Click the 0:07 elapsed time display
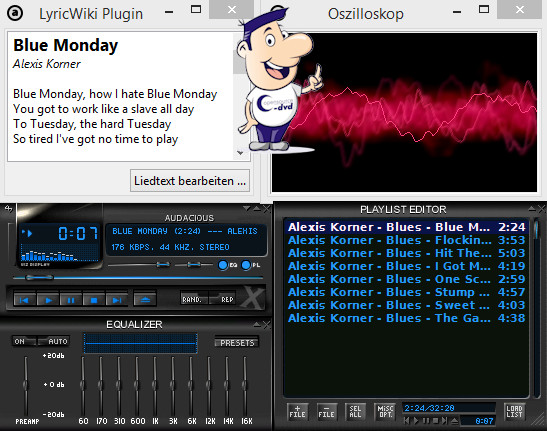The width and height of the screenshot is (547, 431). [x=77, y=233]
